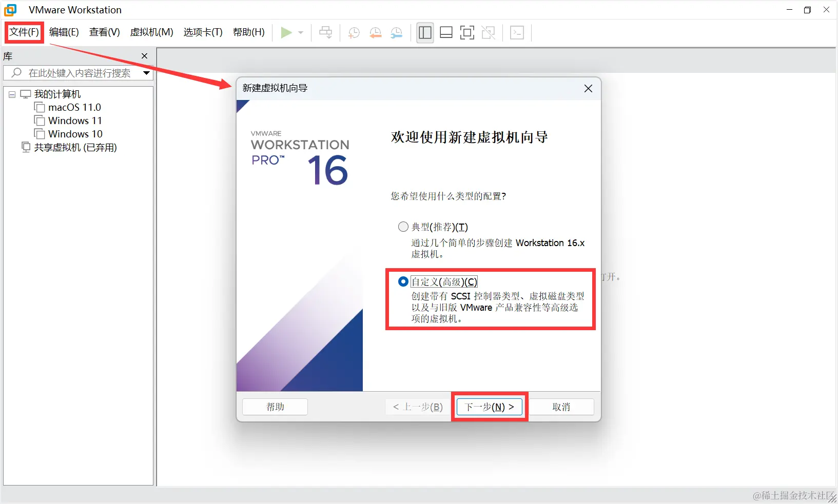Minimize the VMware Workstation window

(x=789, y=10)
